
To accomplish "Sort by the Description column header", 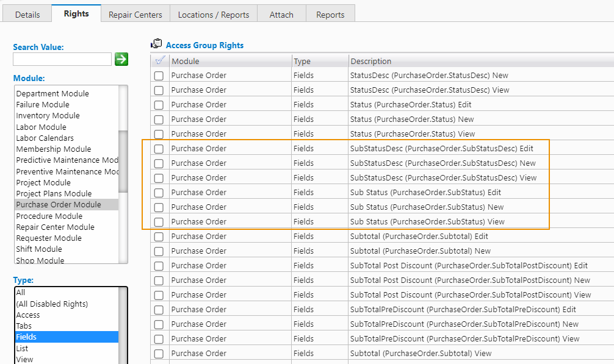I will 370,61.
